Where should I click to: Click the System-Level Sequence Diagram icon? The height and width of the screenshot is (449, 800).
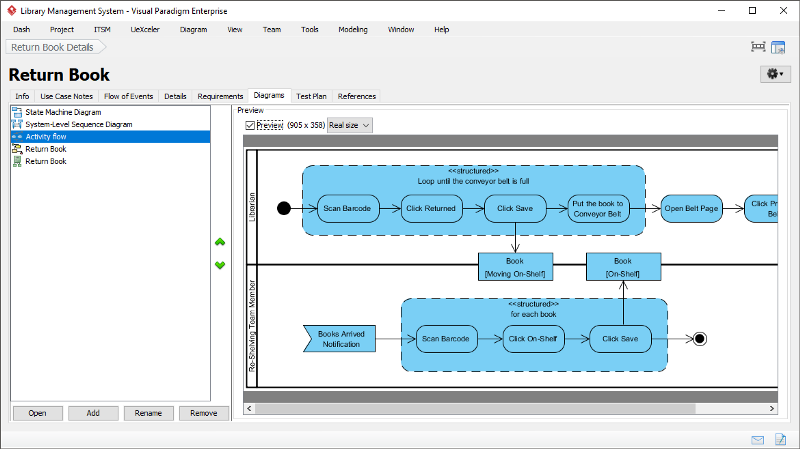point(17,124)
